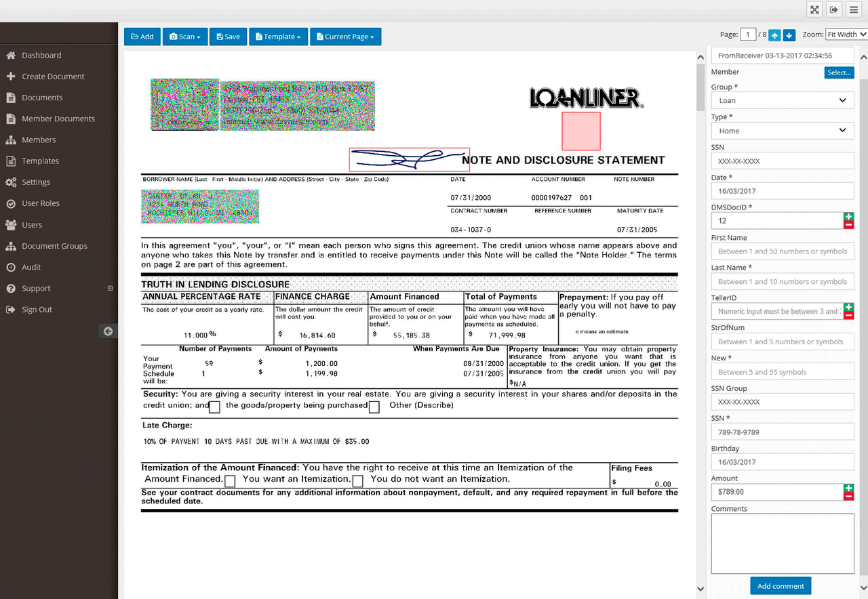Screen dimensions: 868x599
Task: Open the Current Page dropdown button
Action: [345, 37]
